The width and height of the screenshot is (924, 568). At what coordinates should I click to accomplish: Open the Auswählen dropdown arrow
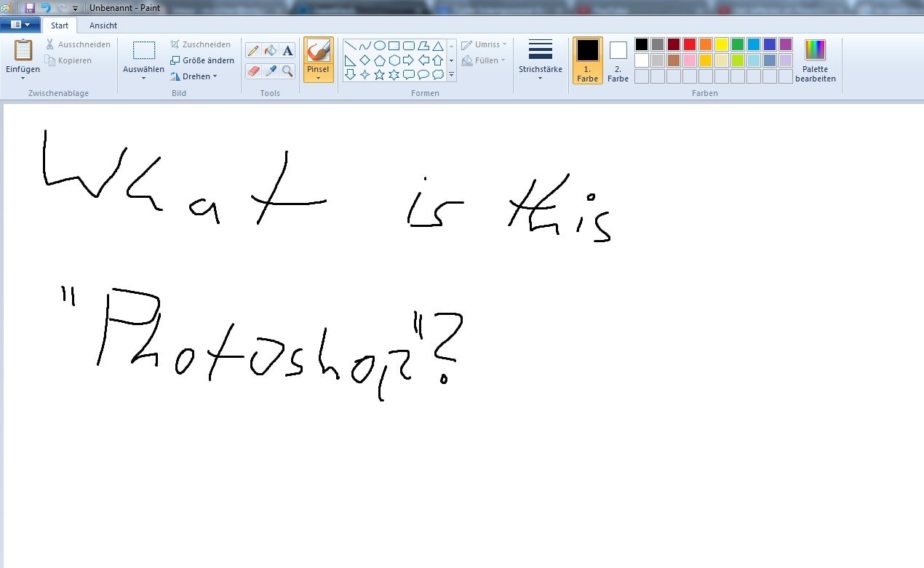pos(143,78)
